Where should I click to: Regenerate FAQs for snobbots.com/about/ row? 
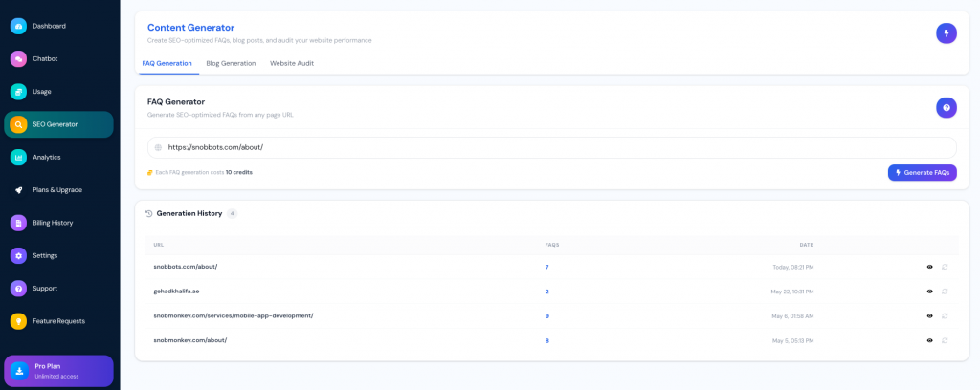pos(945,267)
